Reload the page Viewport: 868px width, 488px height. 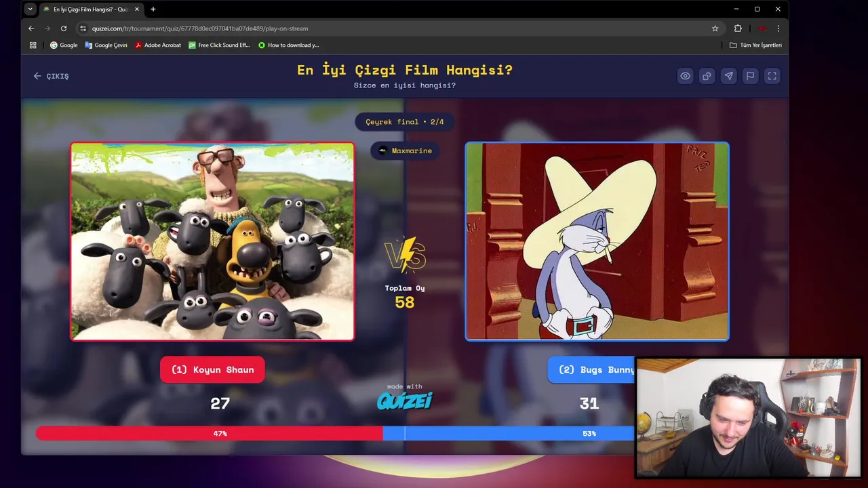(64, 28)
